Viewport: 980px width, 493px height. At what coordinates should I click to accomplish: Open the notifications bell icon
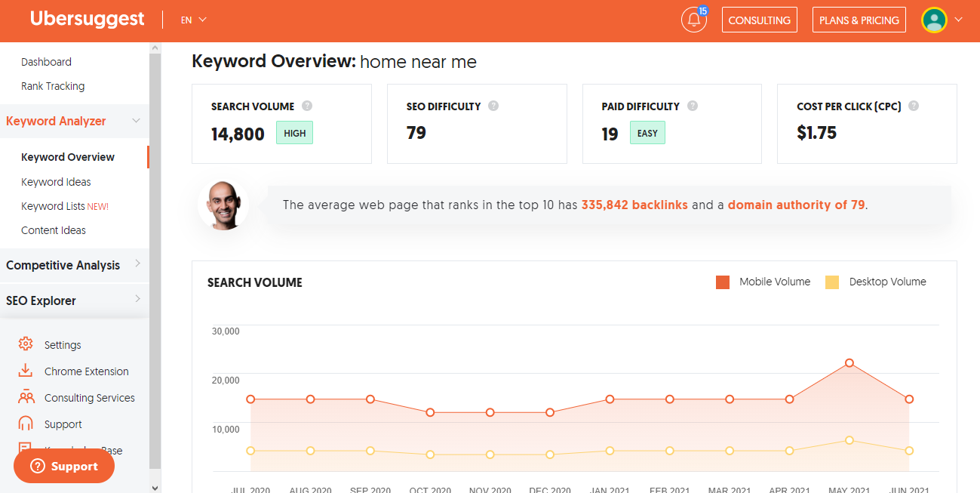(694, 20)
